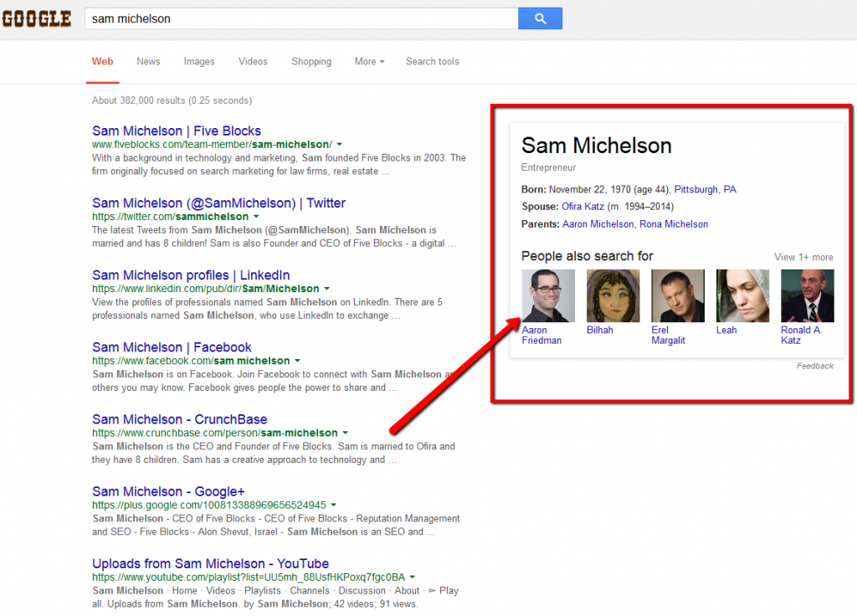
Task: Select the Web tab
Action: [x=102, y=62]
